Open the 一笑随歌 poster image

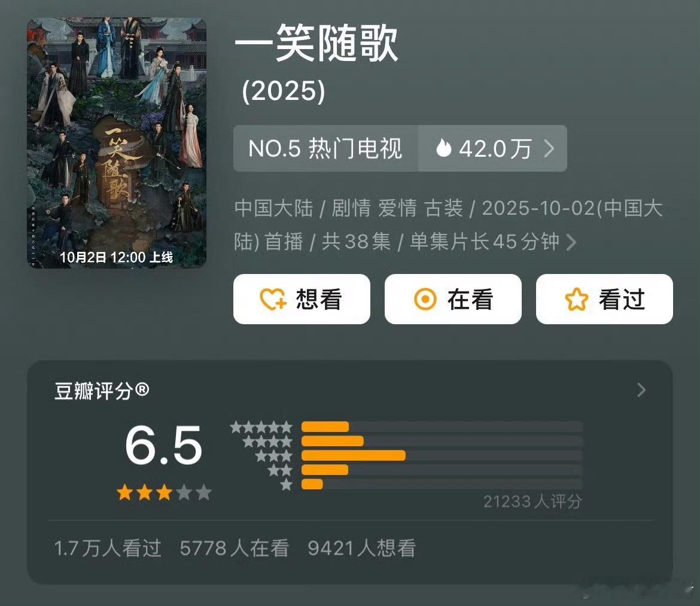117,143
